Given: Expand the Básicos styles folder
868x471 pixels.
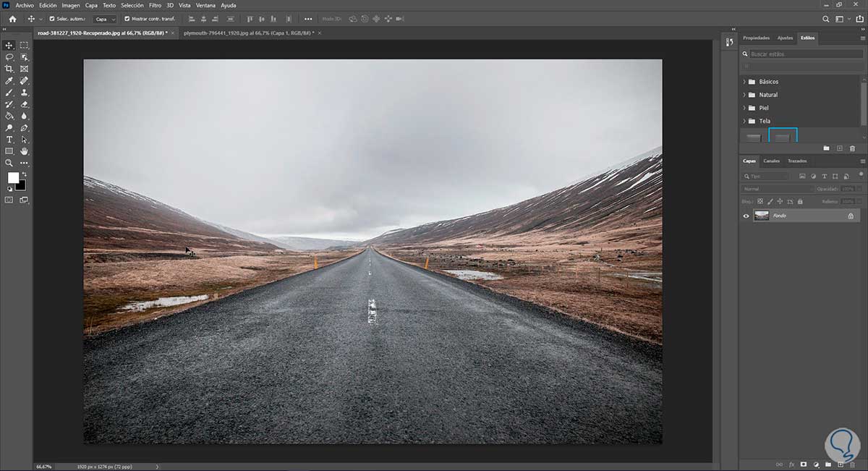Looking at the screenshot, I should 744,82.
